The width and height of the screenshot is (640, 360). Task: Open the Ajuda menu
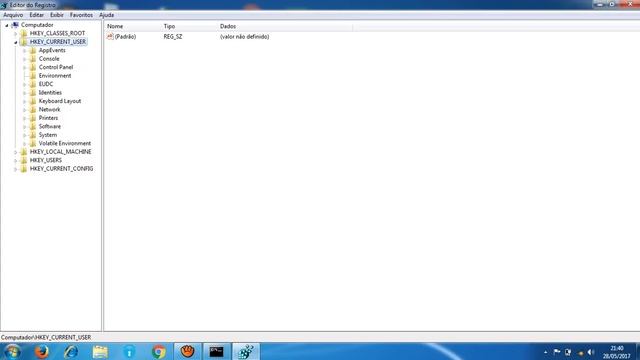click(x=107, y=15)
